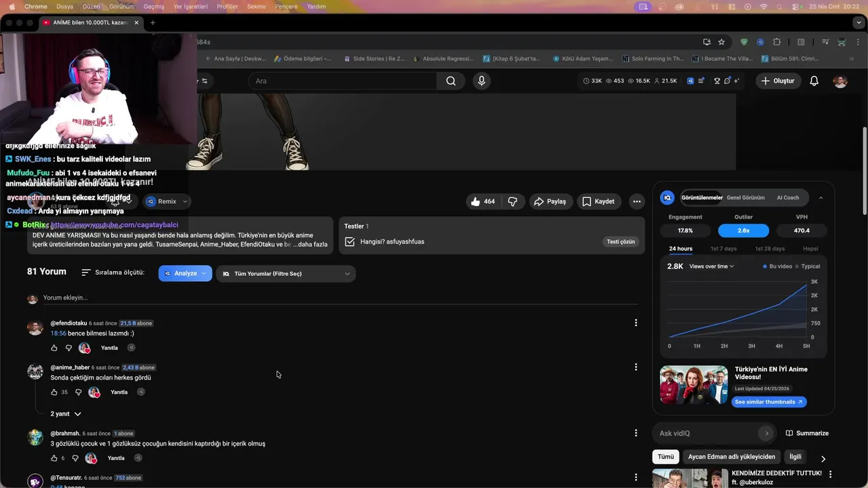Open the Remix dropdown
This screenshot has height=488, width=868.
[x=167, y=201]
